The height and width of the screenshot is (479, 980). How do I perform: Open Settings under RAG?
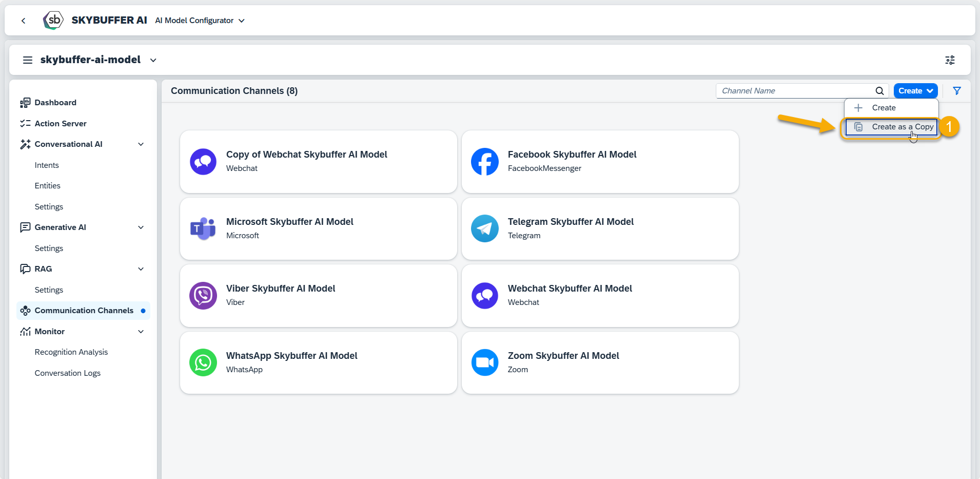pyautogui.click(x=49, y=290)
